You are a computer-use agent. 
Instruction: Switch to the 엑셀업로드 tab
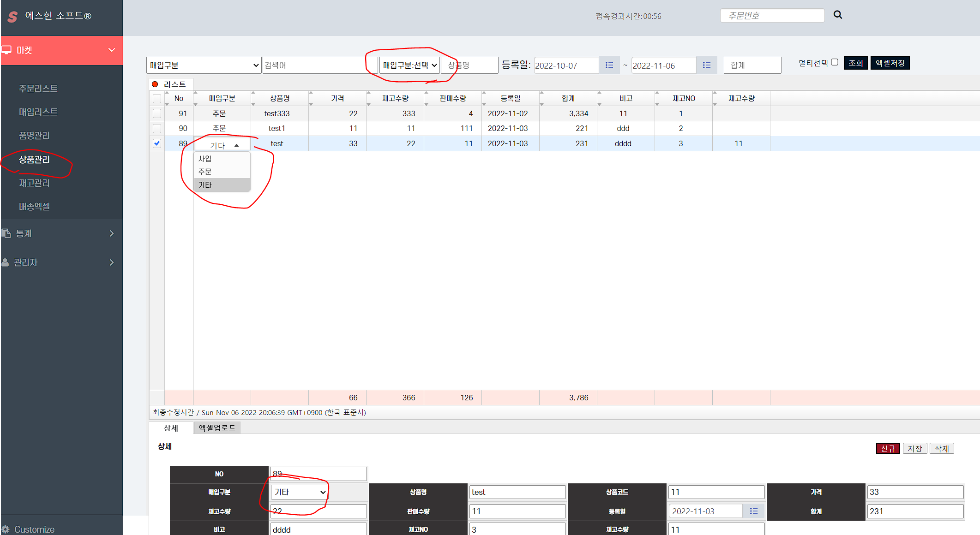pyautogui.click(x=217, y=428)
